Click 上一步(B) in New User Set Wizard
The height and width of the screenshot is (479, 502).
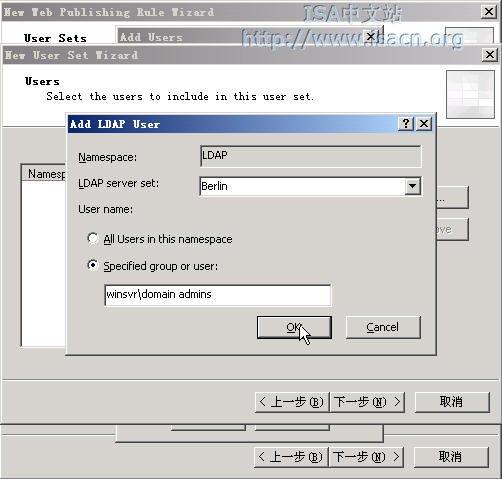(x=292, y=402)
